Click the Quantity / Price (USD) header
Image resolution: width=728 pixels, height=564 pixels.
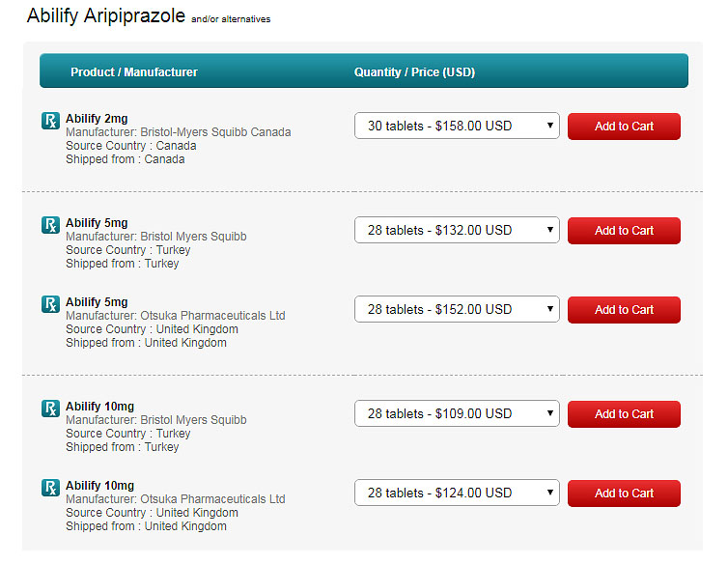click(414, 72)
